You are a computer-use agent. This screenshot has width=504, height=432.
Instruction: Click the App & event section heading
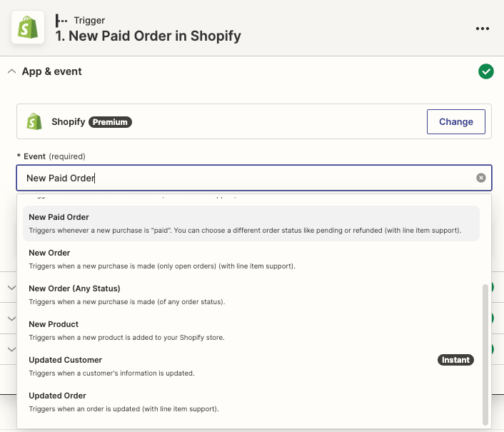51,71
